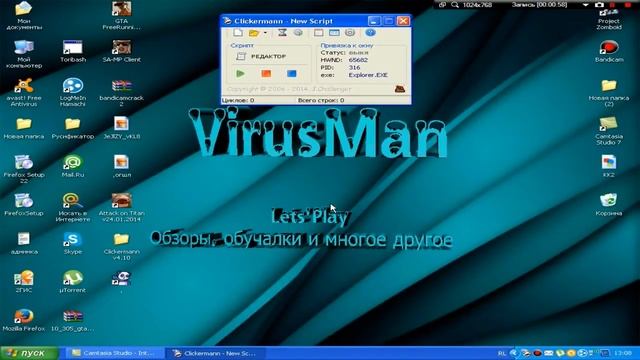Select the Mozilla Firefox desktop shortcut

click(x=24, y=320)
